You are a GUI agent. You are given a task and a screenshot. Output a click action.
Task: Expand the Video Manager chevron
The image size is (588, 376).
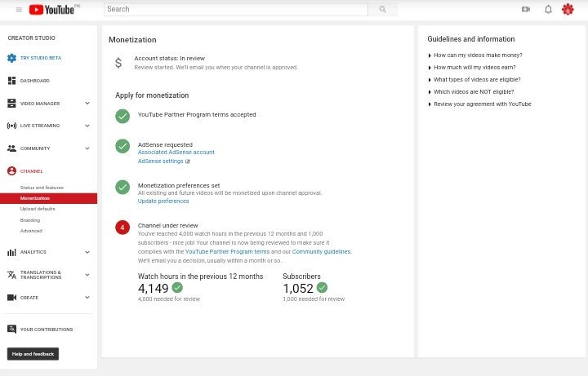pos(87,103)
